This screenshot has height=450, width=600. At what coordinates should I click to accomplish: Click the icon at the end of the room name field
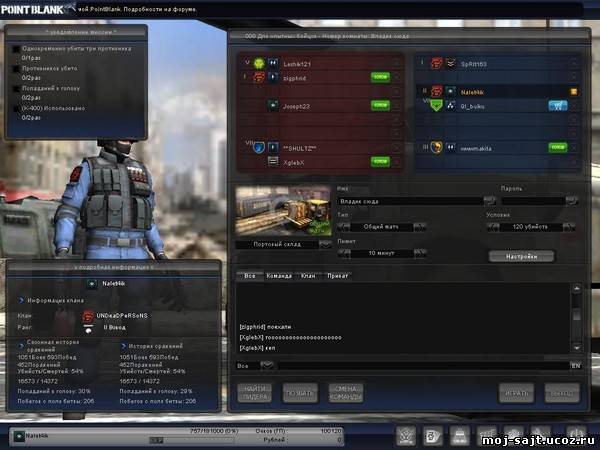490,201
